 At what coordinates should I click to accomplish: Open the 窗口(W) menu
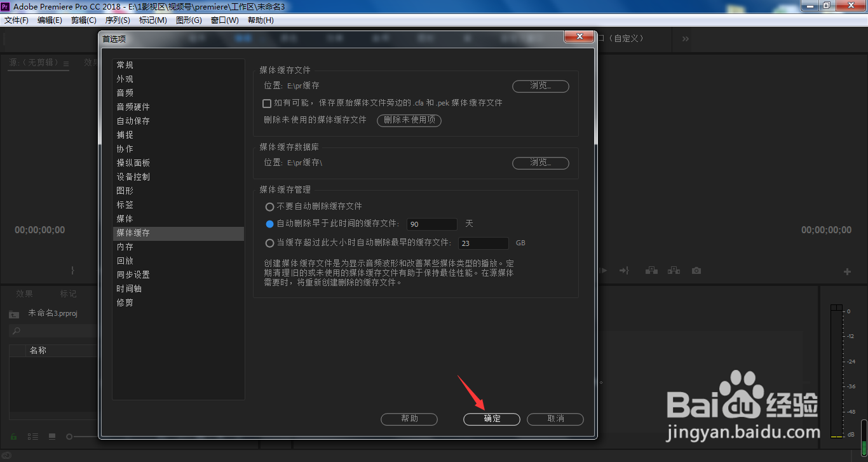pos(225,20)
